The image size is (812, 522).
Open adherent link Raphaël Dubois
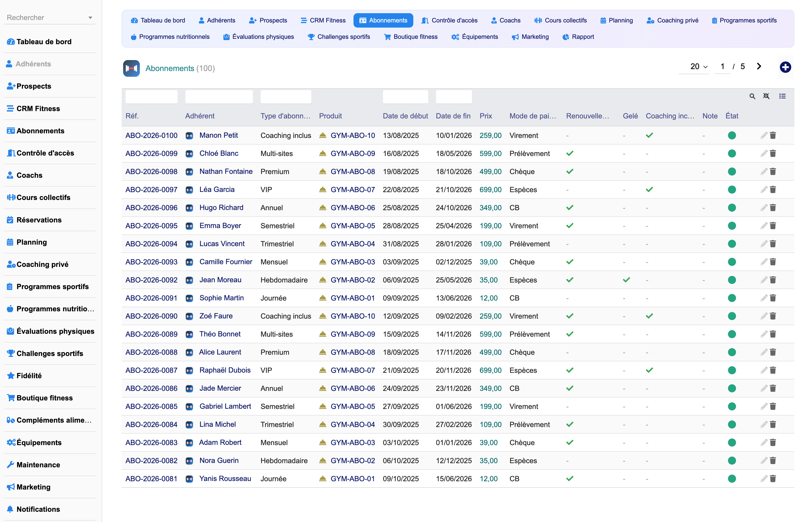click(225, 370)
